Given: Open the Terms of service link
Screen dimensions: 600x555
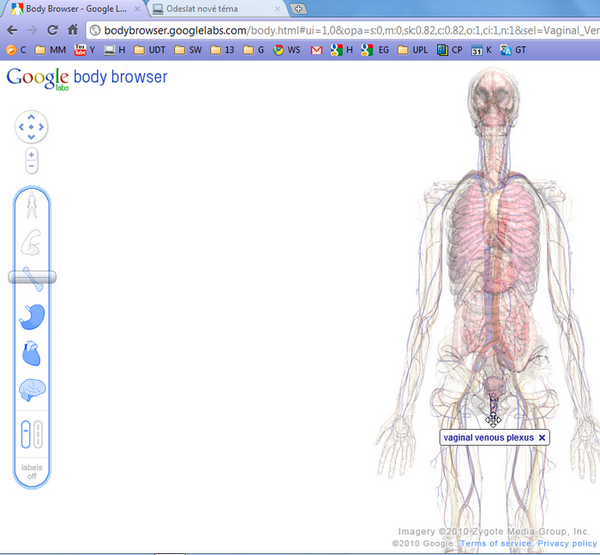Looking at the screenshot, I should pos(496,543).
